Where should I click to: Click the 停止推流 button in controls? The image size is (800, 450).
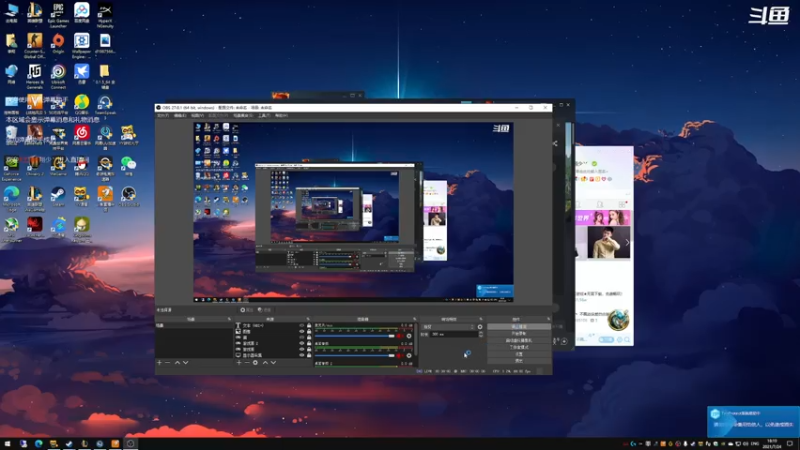(518, 327)
